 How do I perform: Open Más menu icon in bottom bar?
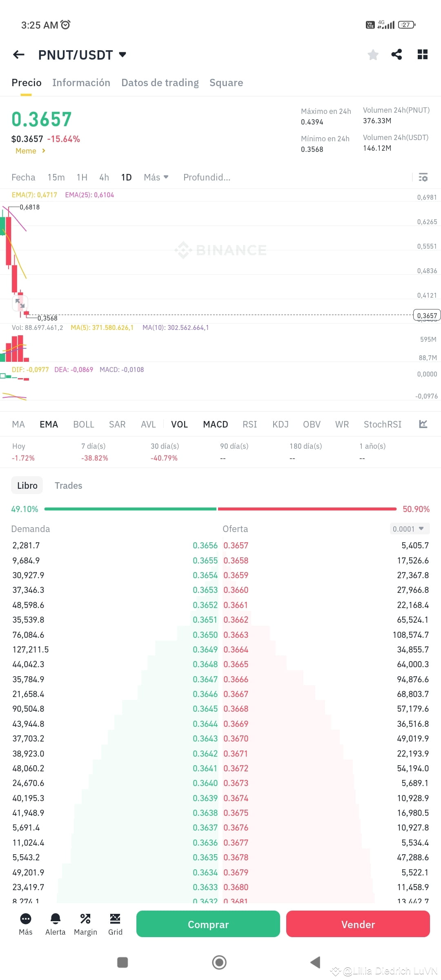click(x=26, y=924)
